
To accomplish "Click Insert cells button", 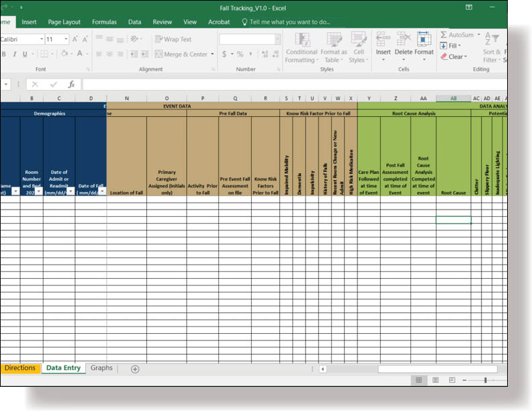I will click(x=383, y=47).
